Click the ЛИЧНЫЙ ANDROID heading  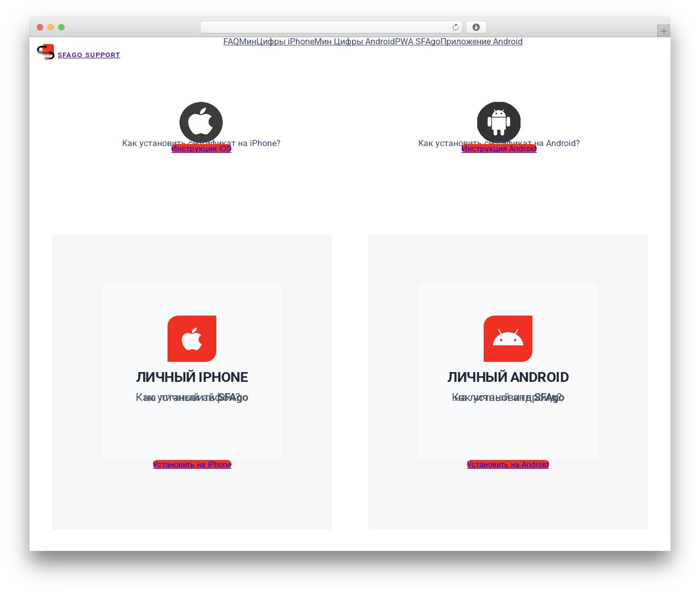508,377
